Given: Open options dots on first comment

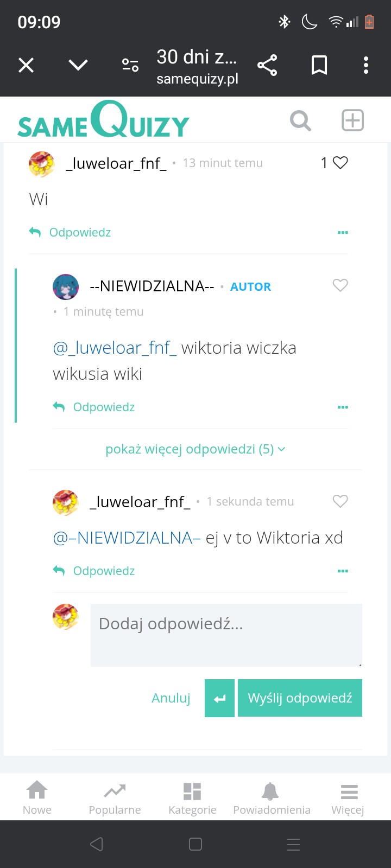Looking at the screenshot, I should 343,232.
